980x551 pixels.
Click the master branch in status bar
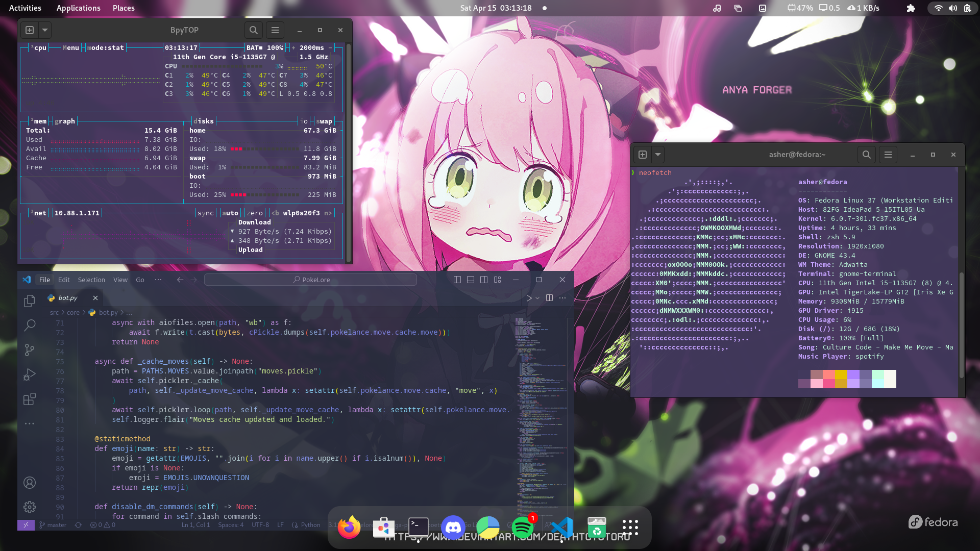pos(53,525)
